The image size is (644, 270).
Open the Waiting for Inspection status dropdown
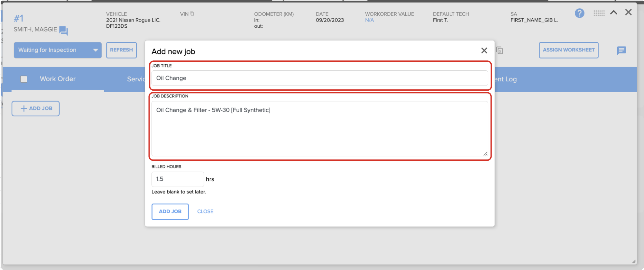click(58, 50)
